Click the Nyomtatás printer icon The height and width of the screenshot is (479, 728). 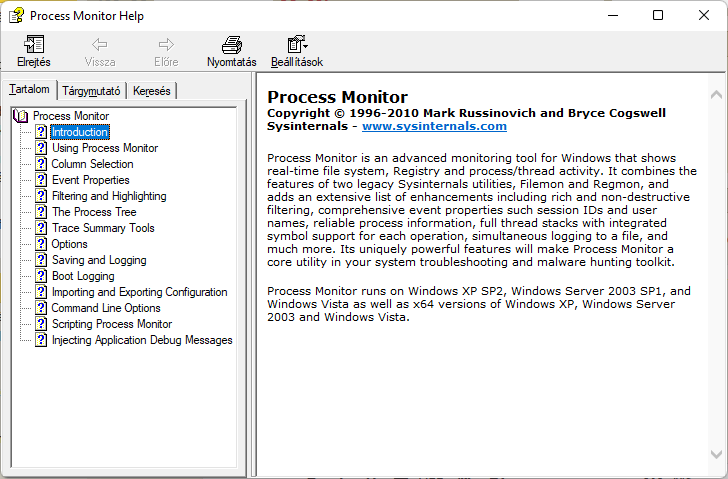click(x=232, y=45)
